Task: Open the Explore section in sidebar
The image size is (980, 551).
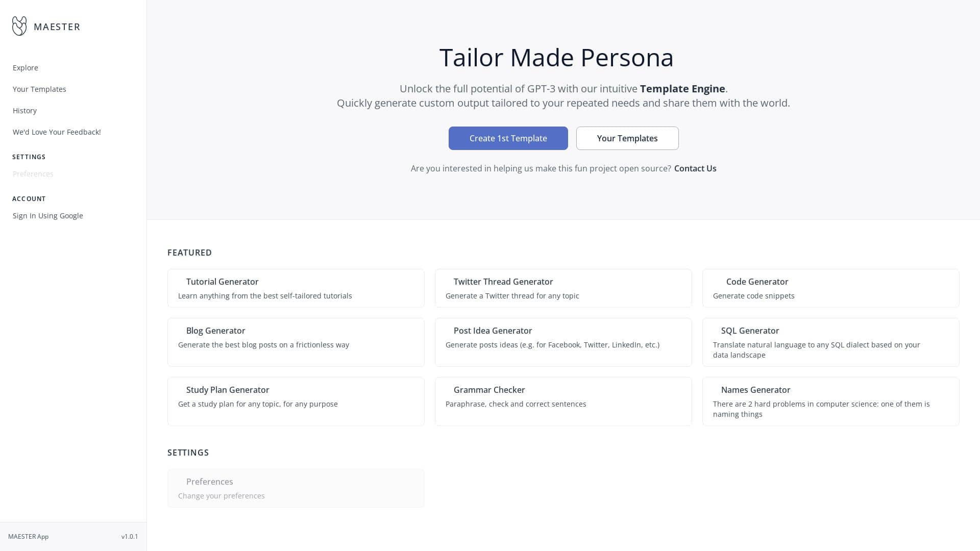Action: [x=25, y=67]
